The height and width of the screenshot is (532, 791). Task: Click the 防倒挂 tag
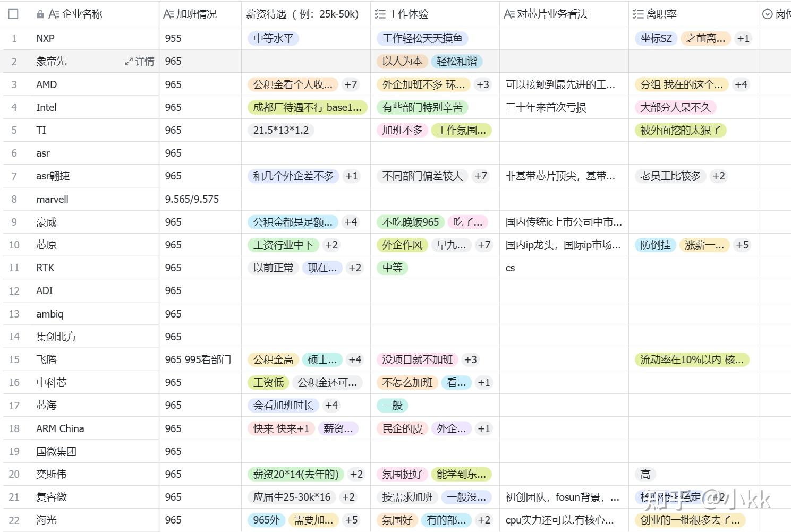[x=656, y=245]
